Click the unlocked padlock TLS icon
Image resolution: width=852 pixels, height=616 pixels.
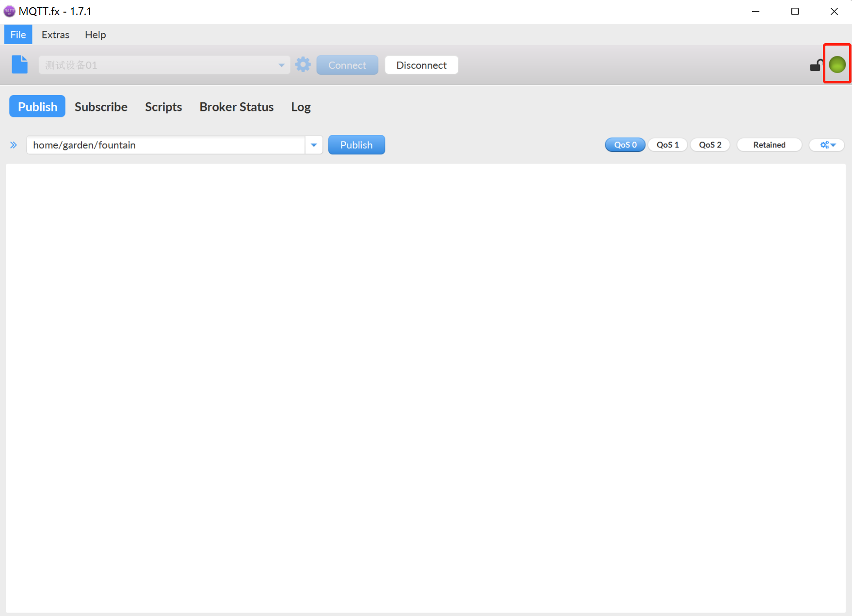(x=816, y=65)
